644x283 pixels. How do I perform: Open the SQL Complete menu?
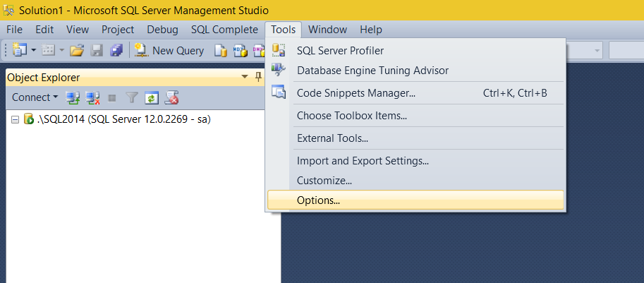tap(224, 30)
